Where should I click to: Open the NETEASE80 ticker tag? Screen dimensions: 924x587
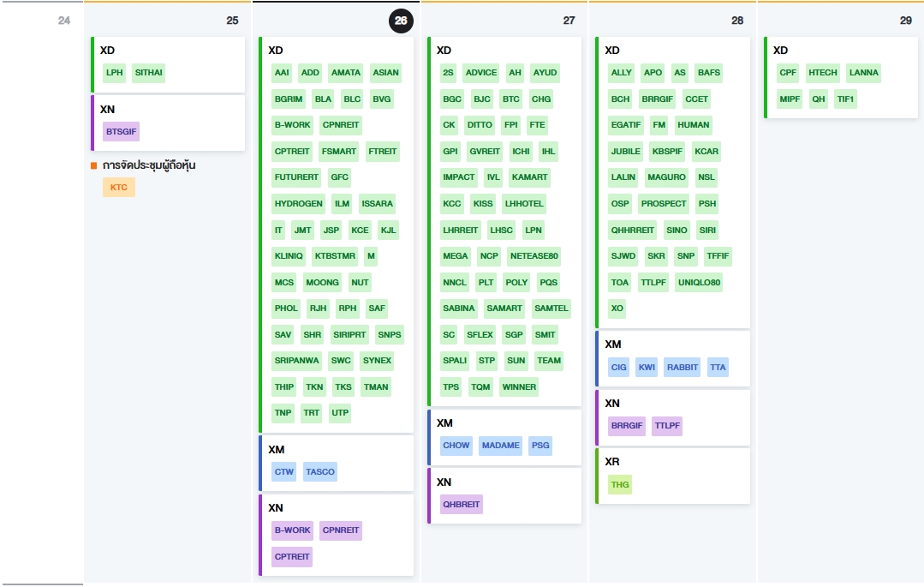534,256
